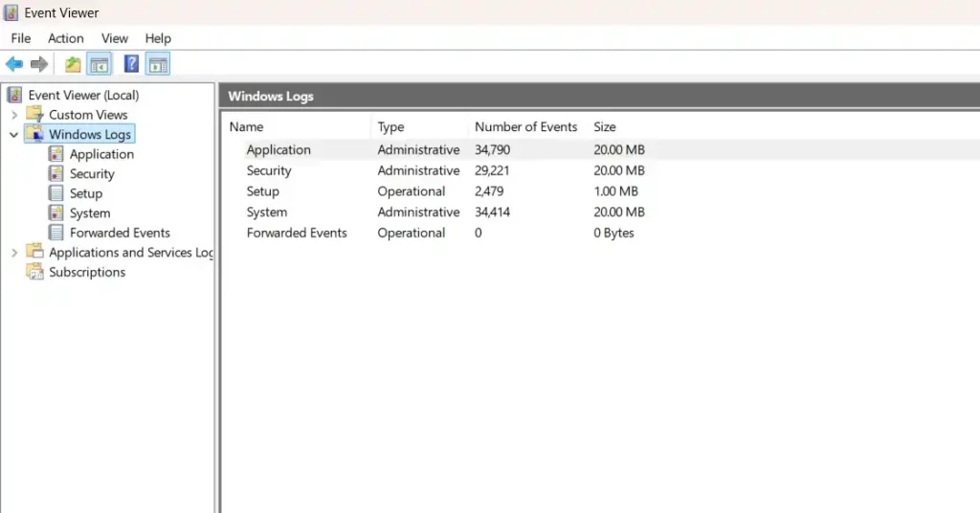Select System under Windows Logs tree
The width and height of the screenshot is (980, 513).
[x=90, y=213]
